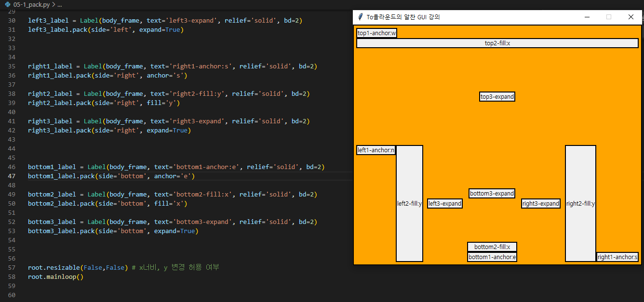This screenshot has width=644, height=302.
Task: Click line number 47 in editor gutter
Action: point(12,176)
